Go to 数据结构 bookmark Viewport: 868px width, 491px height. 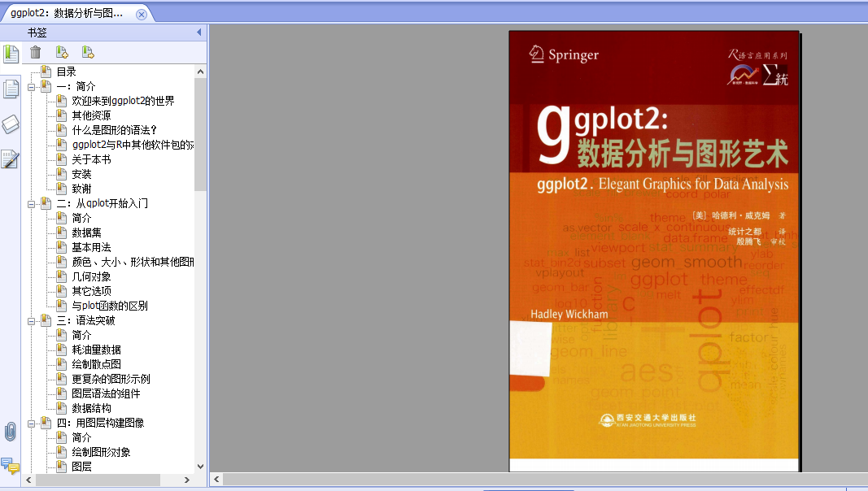tap(91, 408)
